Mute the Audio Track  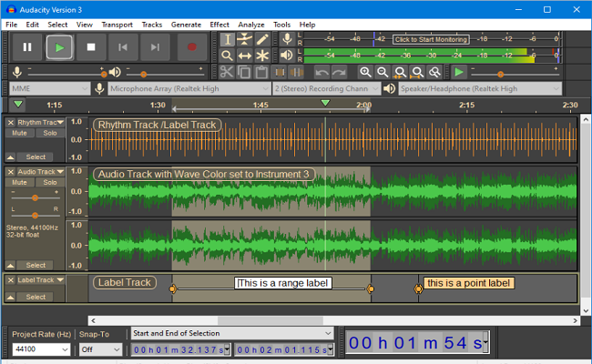coord(19,182)
